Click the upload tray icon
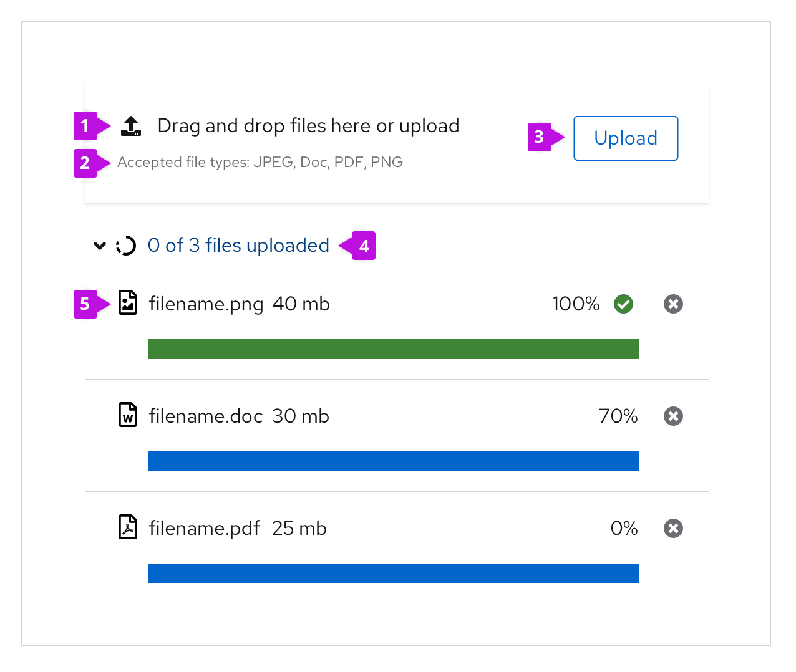 (130, 126)
